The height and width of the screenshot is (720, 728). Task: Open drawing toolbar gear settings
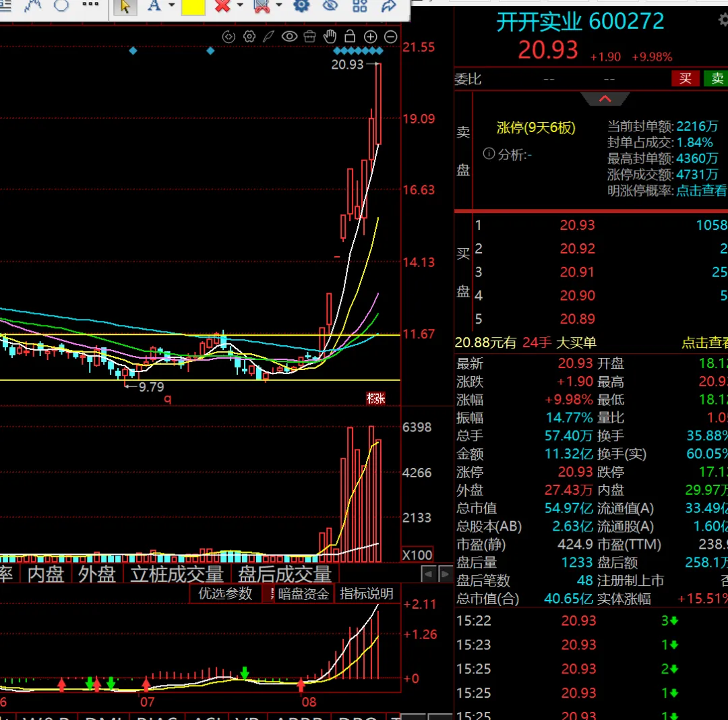[301, 5]
